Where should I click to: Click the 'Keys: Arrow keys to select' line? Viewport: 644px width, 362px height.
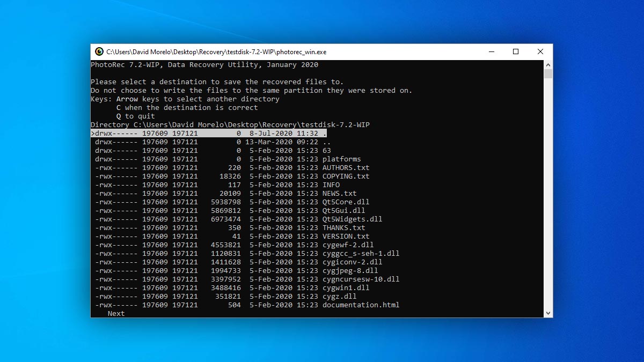[185, 99]
